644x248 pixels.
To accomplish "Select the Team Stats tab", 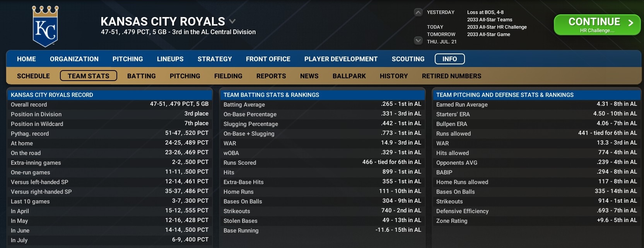I will tap(89, 76).
